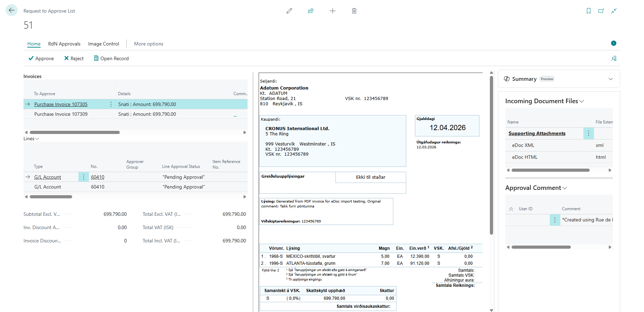Click the collapse page arrows icon
This screenshot has height=312, width=644.
[x=614, y=11]
